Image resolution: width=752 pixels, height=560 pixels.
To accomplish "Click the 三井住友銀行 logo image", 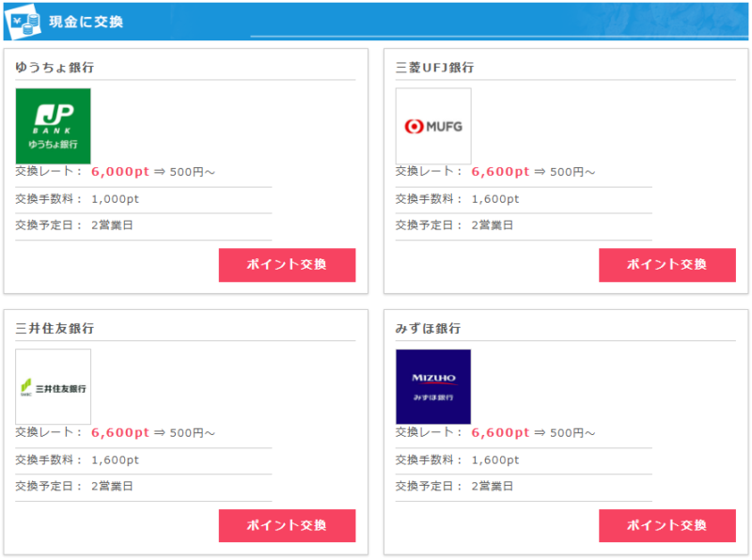I will [54, 386].
